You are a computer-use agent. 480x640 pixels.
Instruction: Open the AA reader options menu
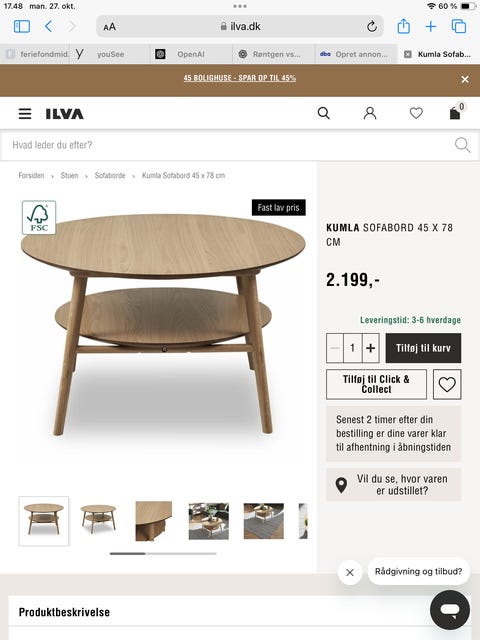pos(109,27)
